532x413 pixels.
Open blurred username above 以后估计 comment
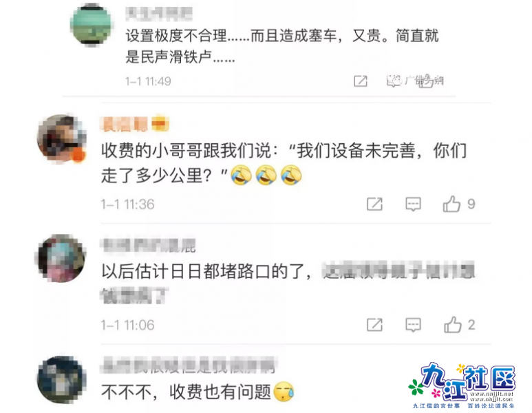tap(148, 245)
